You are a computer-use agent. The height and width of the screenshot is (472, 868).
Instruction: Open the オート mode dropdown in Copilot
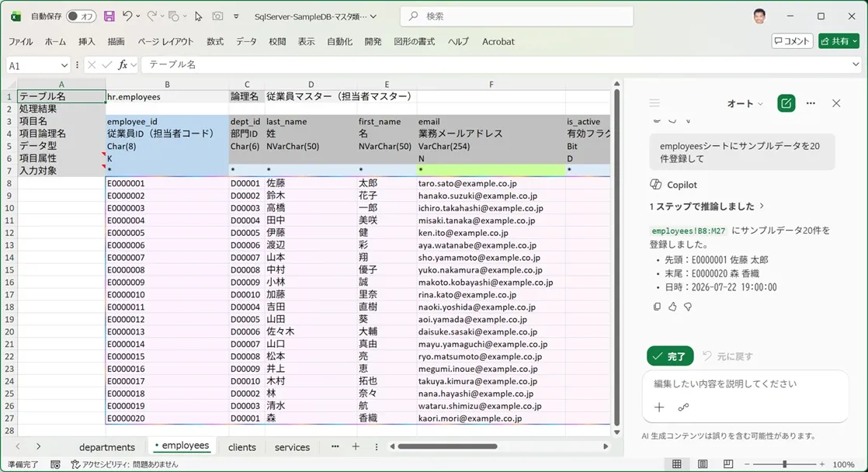click(745, 103)
